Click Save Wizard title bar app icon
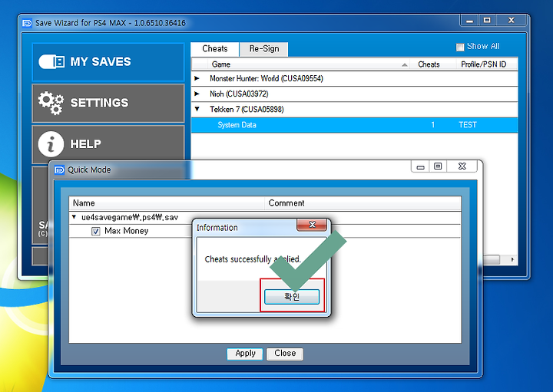The height and width of the screenshot is (392, 553). 27,23
